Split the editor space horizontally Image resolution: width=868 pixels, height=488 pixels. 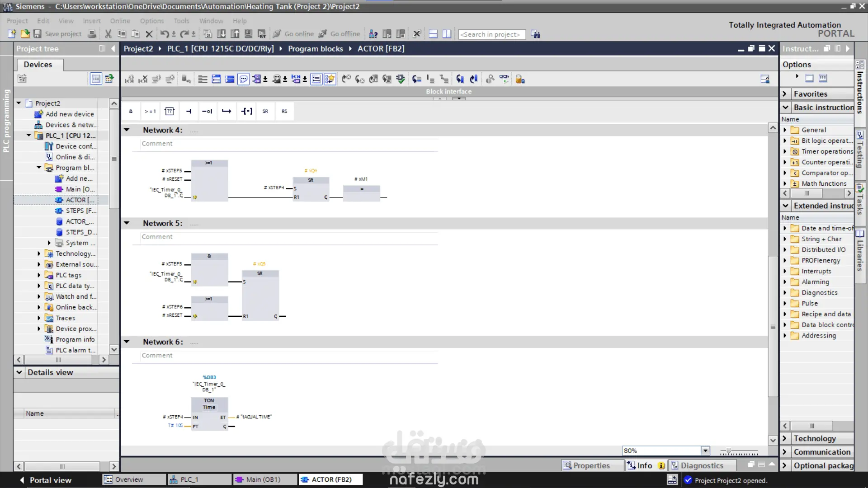click(x=433, y=34)
